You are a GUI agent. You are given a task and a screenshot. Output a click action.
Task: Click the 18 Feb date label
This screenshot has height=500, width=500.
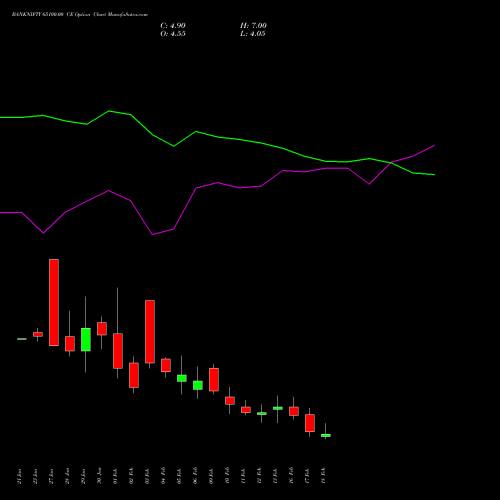pyautogui.click(x=324, y=476)
